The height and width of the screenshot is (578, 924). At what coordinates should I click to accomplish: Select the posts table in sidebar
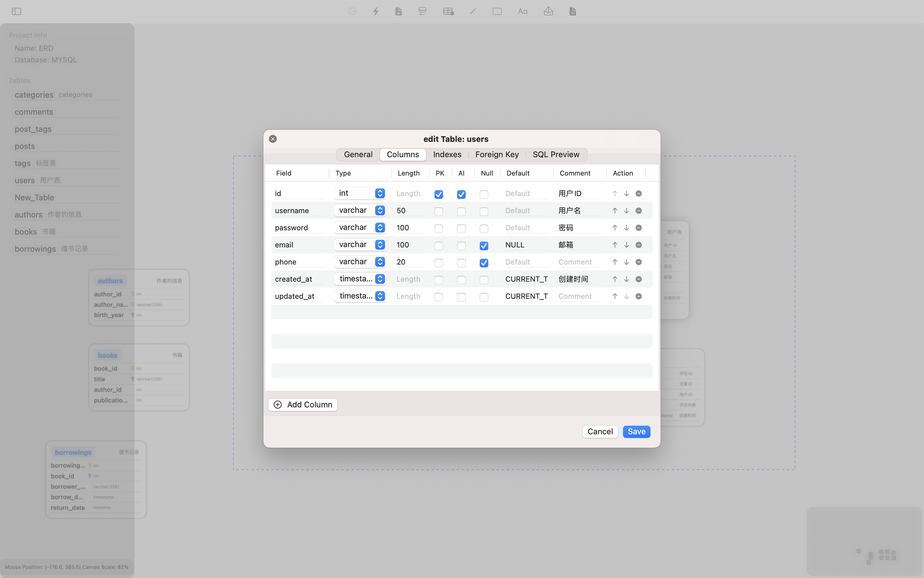[67, 146]
